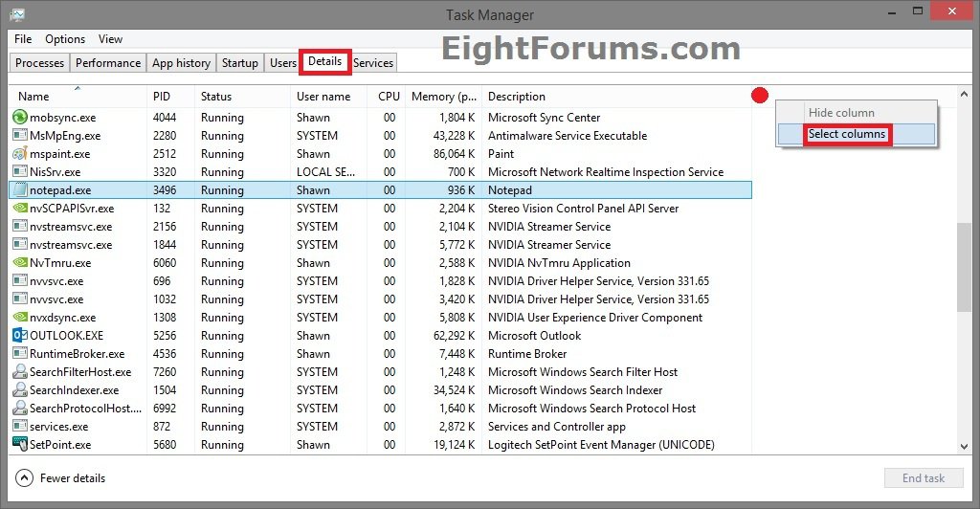The width and height of the screenshot is (980, 509).
Task: Click the Fewer details label
Action: (73, 477)
